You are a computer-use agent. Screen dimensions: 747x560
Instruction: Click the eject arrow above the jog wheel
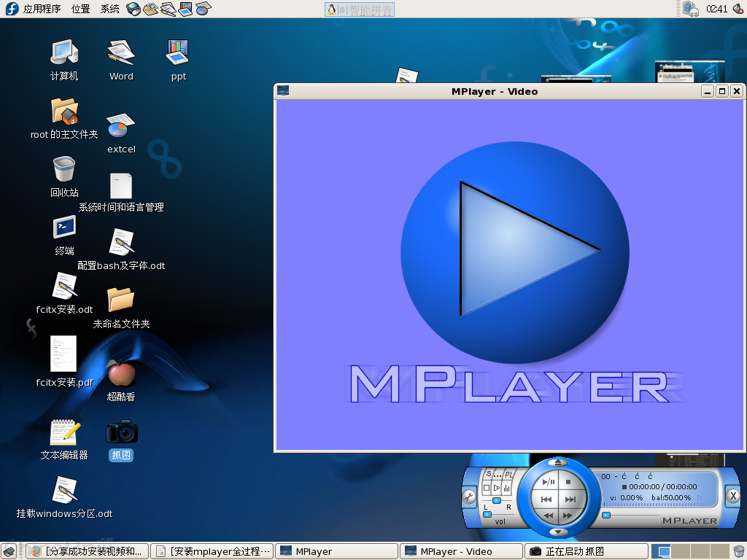558,462
